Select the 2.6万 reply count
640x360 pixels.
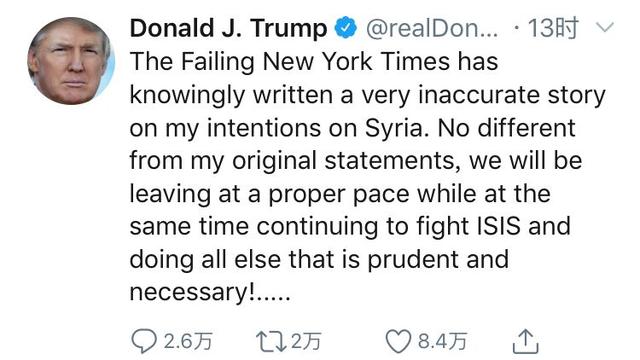[188, 341]
